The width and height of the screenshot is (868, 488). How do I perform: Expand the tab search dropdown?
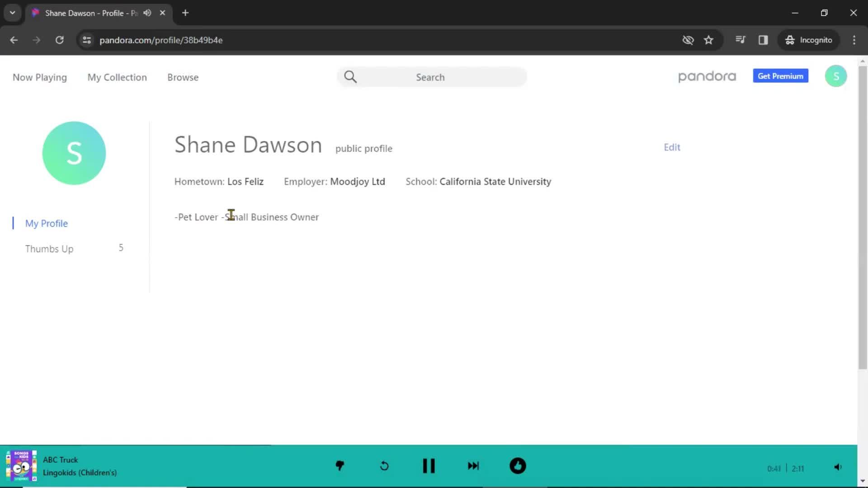pos(13,13)
